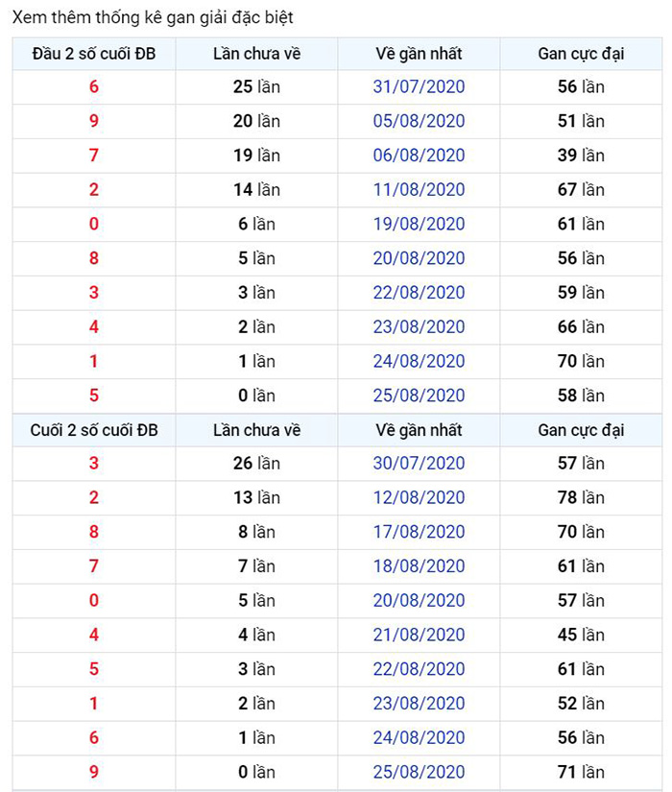Select the '71 lần' cell in last row
The width and height of the screenshot is (672, 792).
(x=581, y=772)
